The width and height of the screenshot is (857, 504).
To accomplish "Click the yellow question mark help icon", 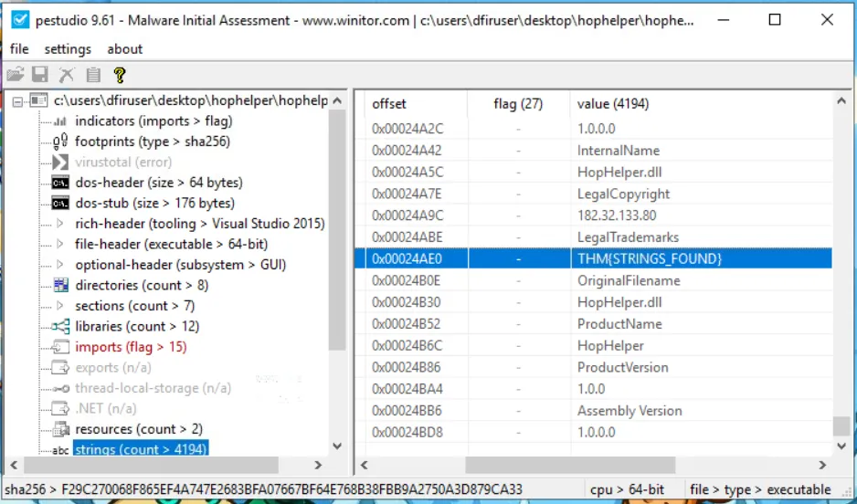I will pyautogui.click(x=119, y=74).
